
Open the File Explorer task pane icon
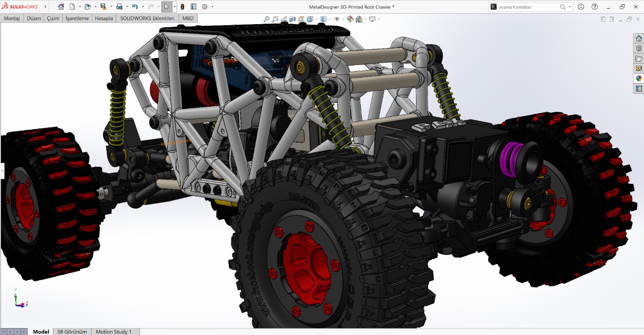638,58
